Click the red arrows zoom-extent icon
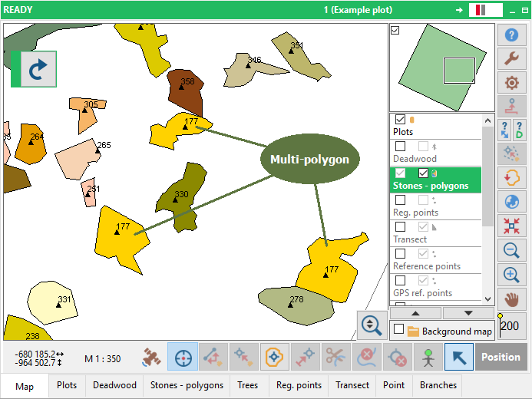Image resolution: width=532 pixels, height=399 pixels. pyautogui.click(x=511, y=226)
